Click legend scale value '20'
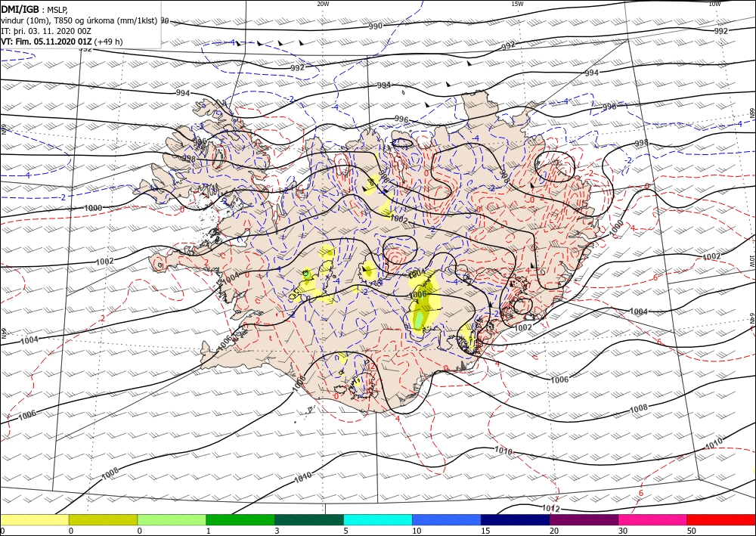The image size is (756, 536). tap(554, 531)
